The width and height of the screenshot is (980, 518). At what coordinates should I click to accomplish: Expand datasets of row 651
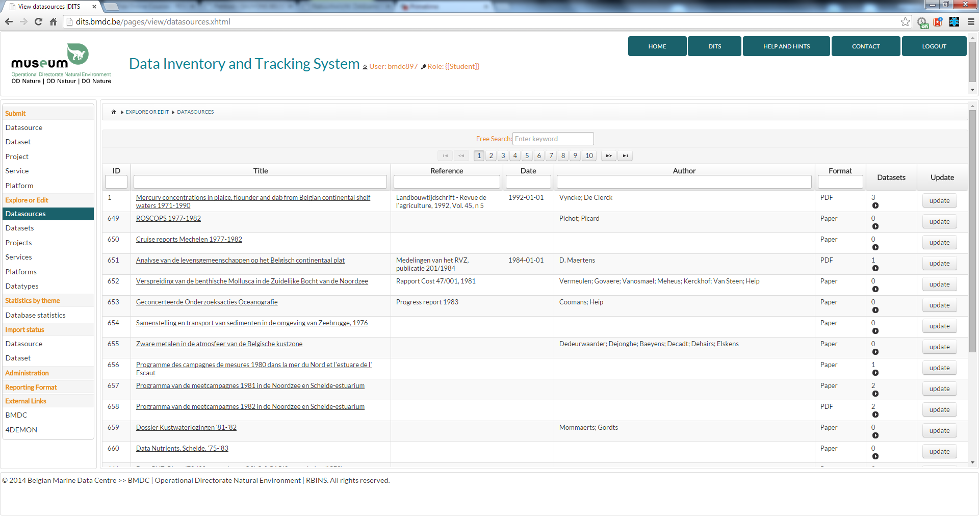coord(875,269)
